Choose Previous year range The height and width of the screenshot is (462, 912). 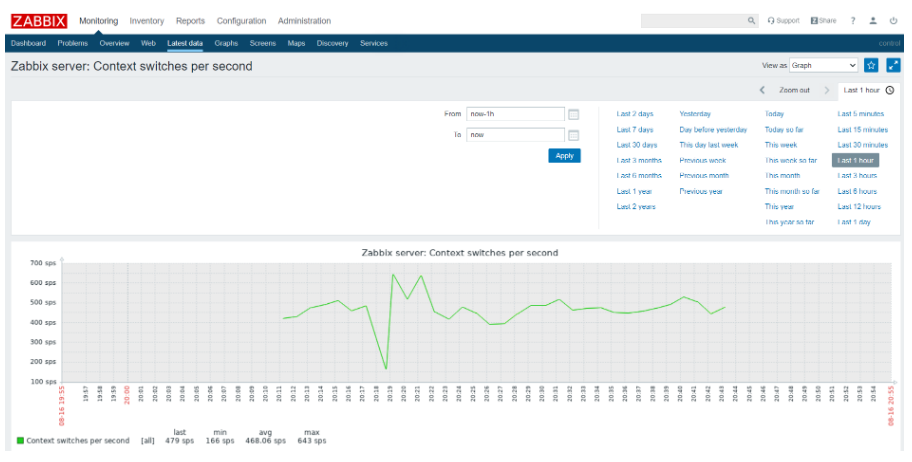coord(701,191)
